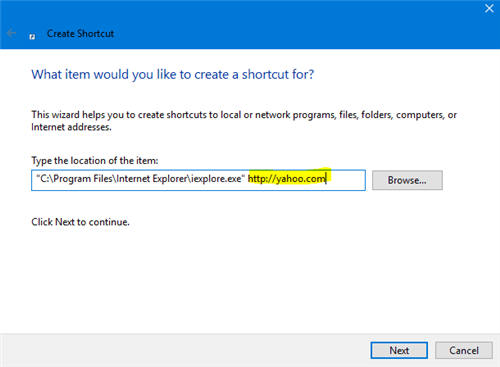Click the 'Type the location of the item' label
The width and height of the screenshot is (500, 367).
[x=95, y=161]
